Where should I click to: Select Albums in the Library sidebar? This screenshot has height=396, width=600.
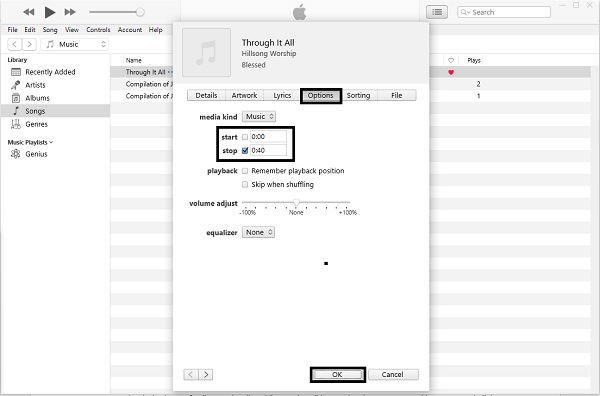click(37, 98)
